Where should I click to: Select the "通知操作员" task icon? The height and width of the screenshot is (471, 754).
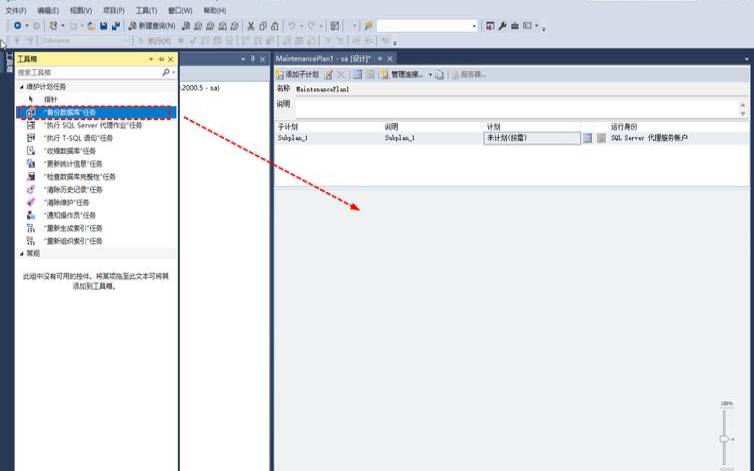coord(31,214)
